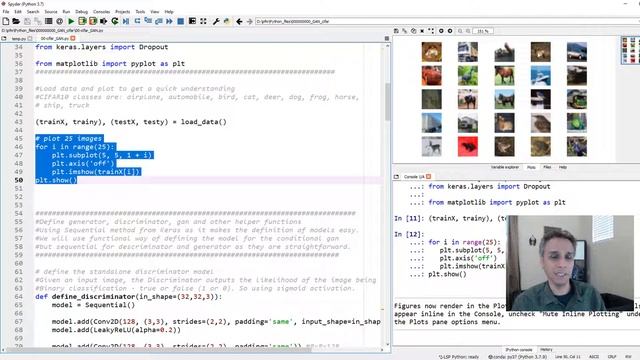The height and width of the screenshot is (360, 640).
Task: Click Save all files toolbar icon
Action: 38,21
